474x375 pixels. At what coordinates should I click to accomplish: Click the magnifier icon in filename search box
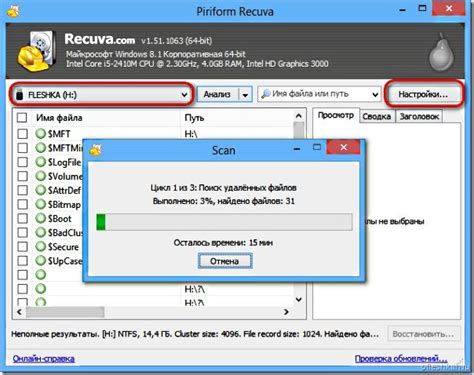[x=266, y=94]
